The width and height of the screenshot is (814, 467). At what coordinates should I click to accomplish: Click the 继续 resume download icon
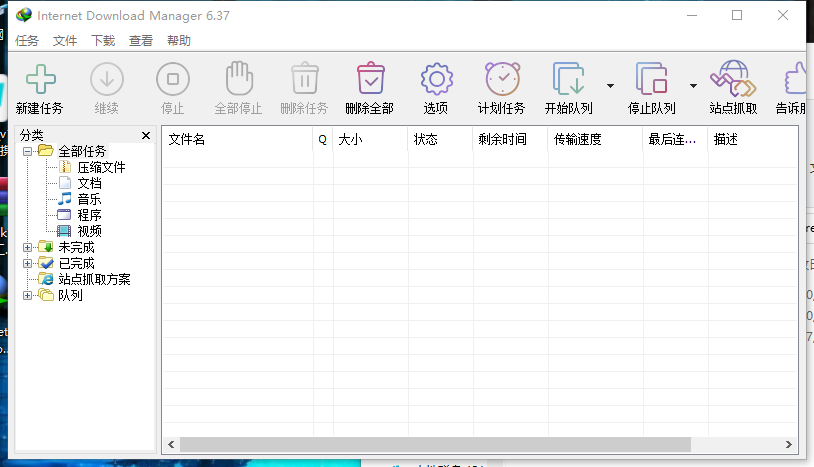pos(106,79)
